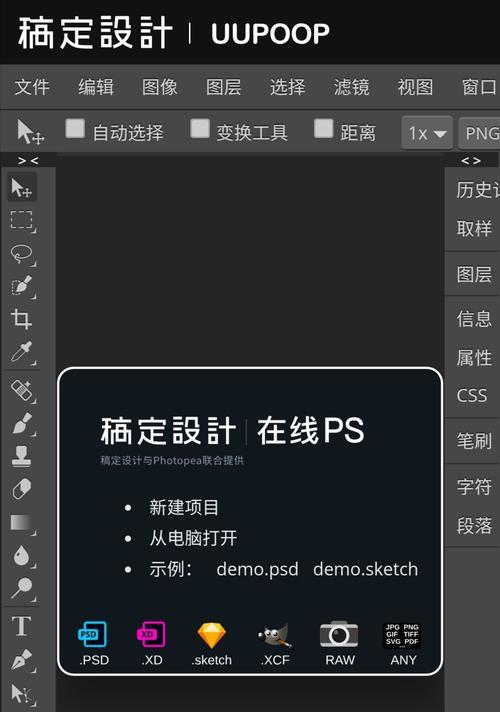This screenshot has height=712, width=500.
Task: Select the Eraser tool
Action: pyautogui.click(x=21, y=489)
